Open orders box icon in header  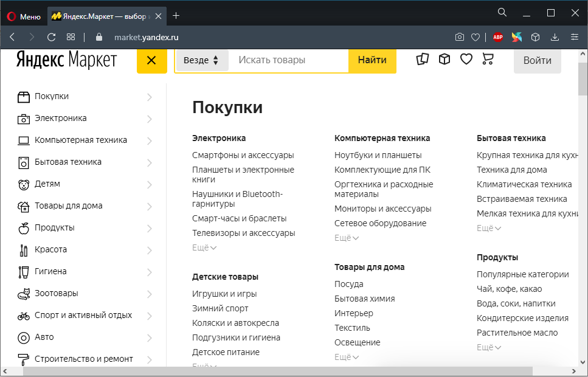click(444, 59)
